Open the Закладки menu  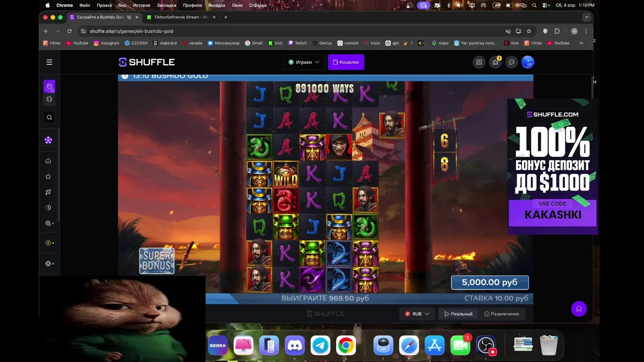(x=167, y=5)
